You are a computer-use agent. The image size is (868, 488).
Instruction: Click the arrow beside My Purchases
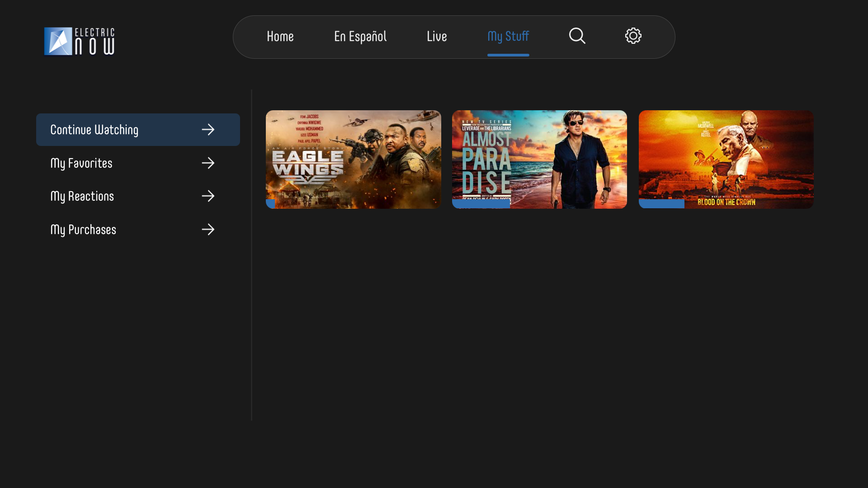tap(208, 230)
